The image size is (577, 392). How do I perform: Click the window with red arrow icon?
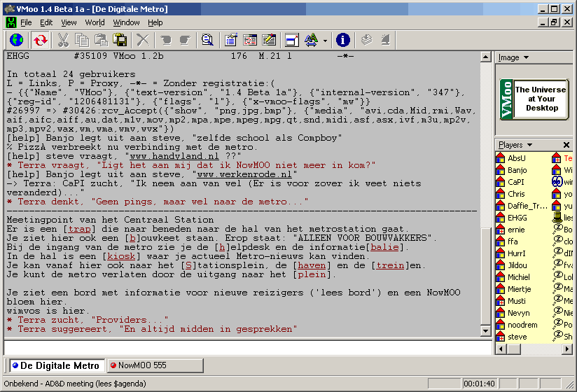(x=292, y=40)
